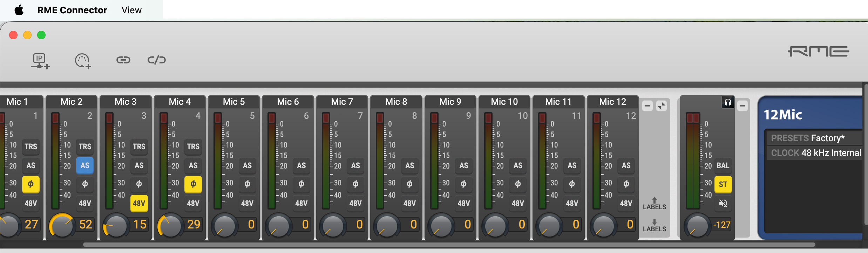Click the Mic 3 gain value 15
Viewport: 868px width, 253px height.
tap(140, 224)
